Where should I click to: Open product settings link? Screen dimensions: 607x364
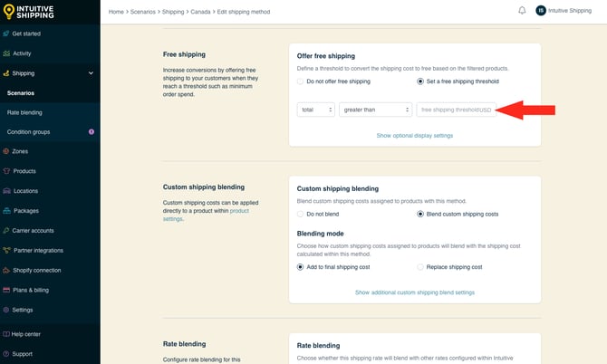click(x=206, y=216)
